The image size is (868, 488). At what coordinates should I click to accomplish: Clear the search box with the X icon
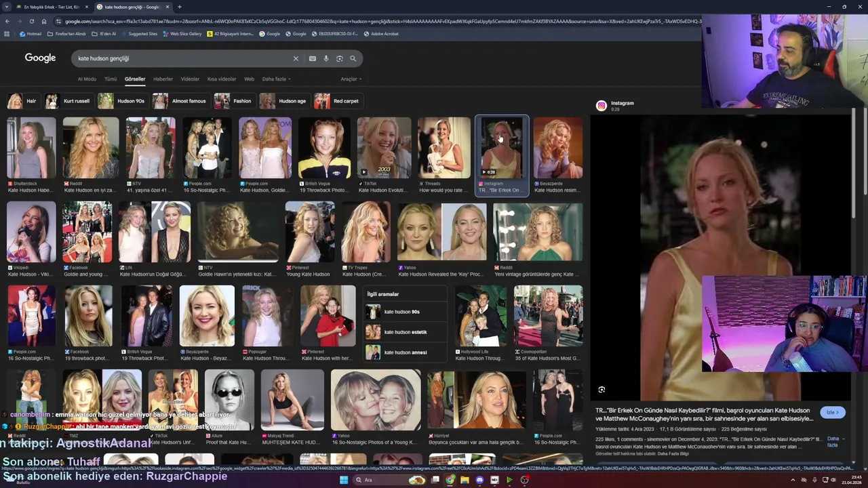pos(296,58)
